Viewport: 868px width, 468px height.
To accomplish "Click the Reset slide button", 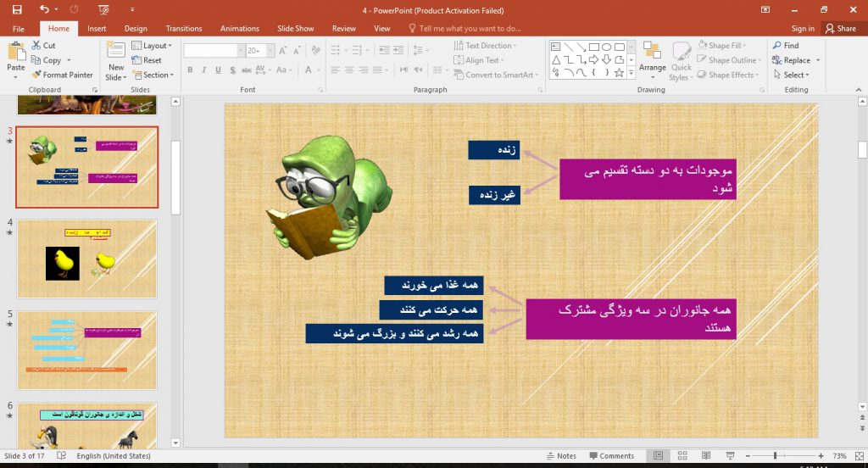I will [x=148, y=60].
